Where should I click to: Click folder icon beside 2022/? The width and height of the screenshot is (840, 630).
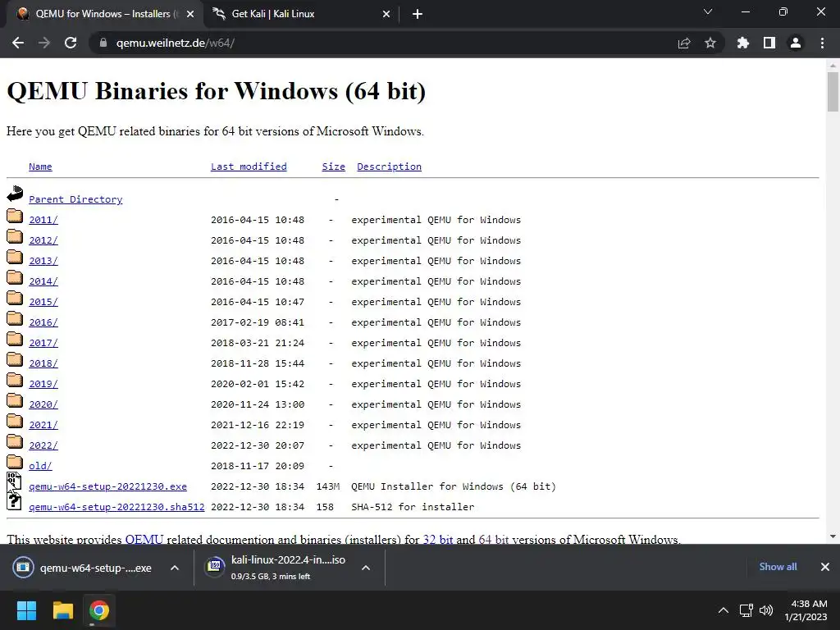[15, 441]
